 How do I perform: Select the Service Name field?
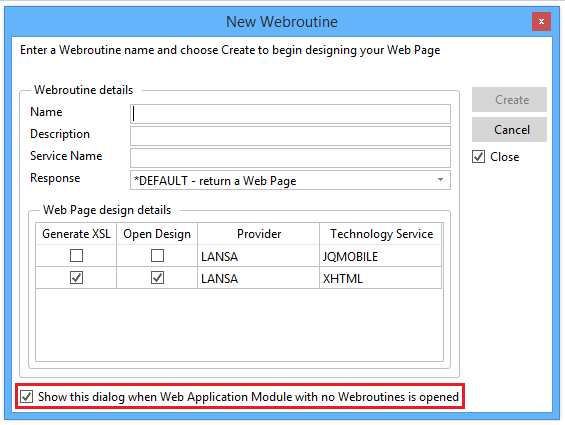pos(290,158)
